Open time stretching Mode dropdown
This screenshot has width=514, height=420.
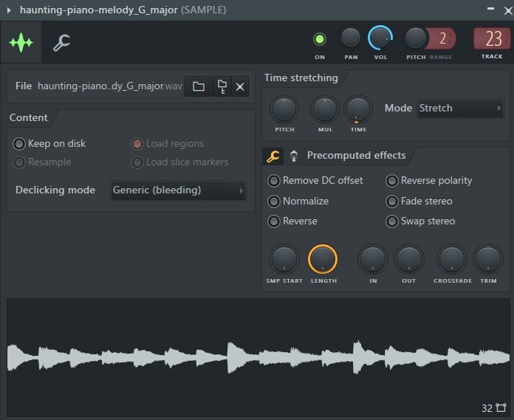(x=460, y=108)
